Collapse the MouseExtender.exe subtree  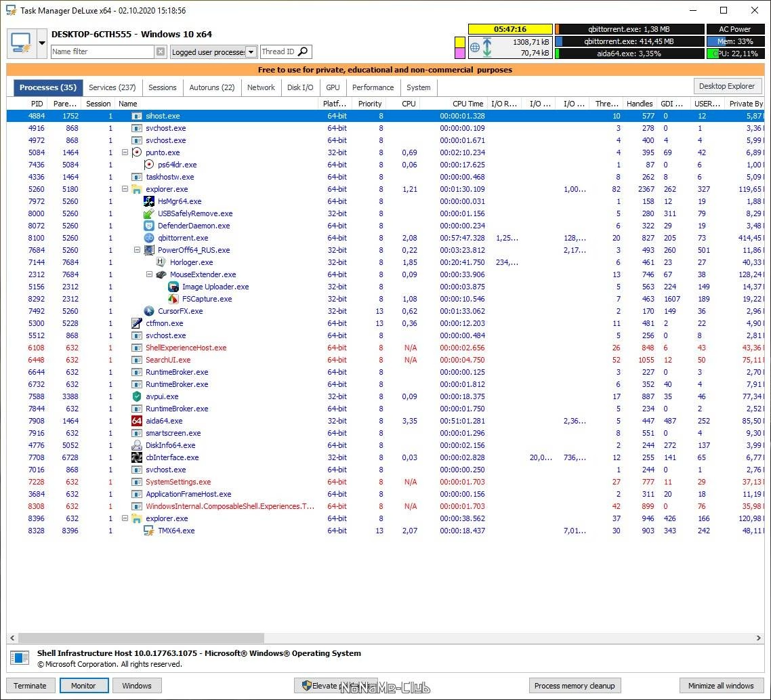[x=149, y=274]
